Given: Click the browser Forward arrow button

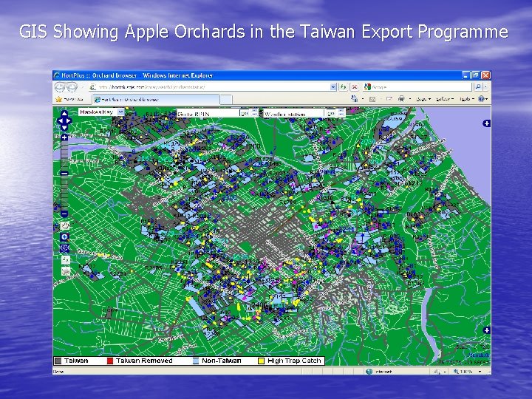Looking at the screenshot, I should [x=72, y=87].
